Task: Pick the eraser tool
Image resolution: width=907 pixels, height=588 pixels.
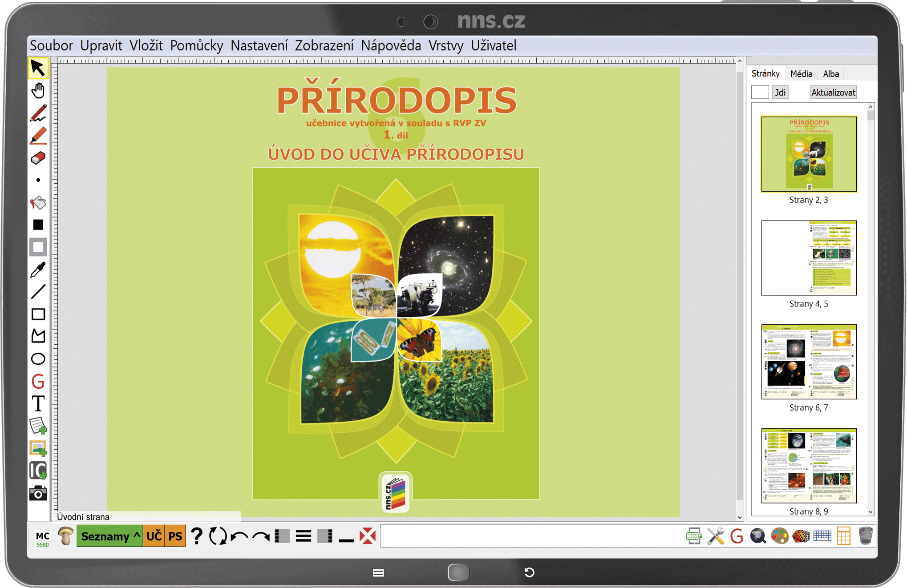Action: 38,158
